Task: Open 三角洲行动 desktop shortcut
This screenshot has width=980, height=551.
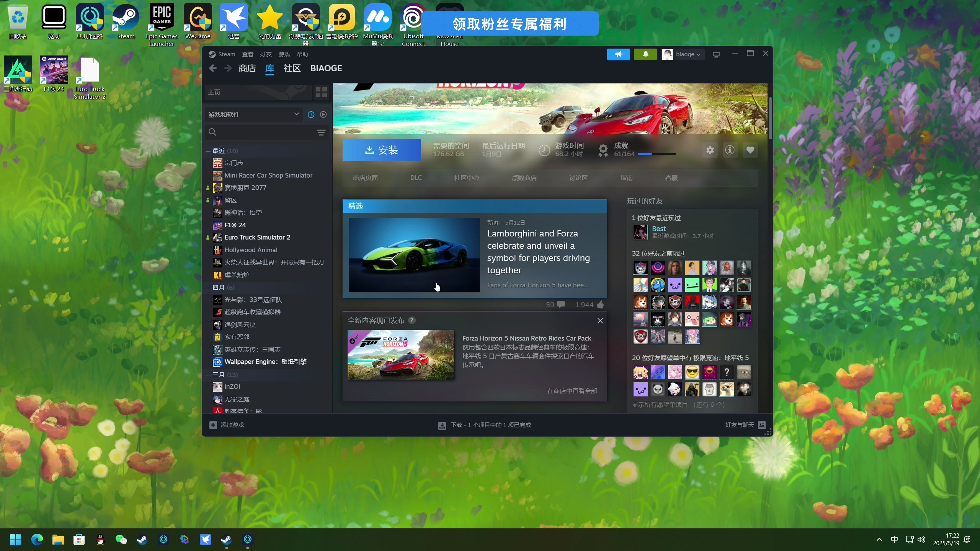Action: pos(18,74)
